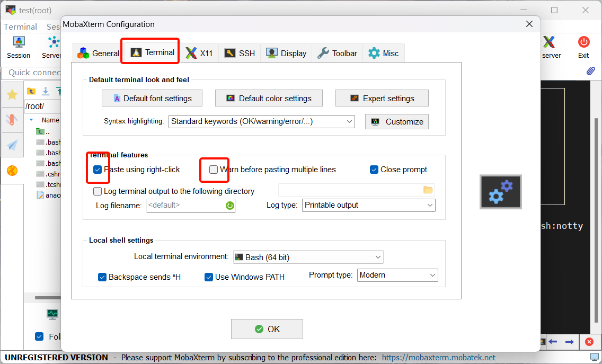Toggle Backspace sends ^H checkbox
Image resolution: width=602 pixels, height=364 pixels.
tap(102, 277)
